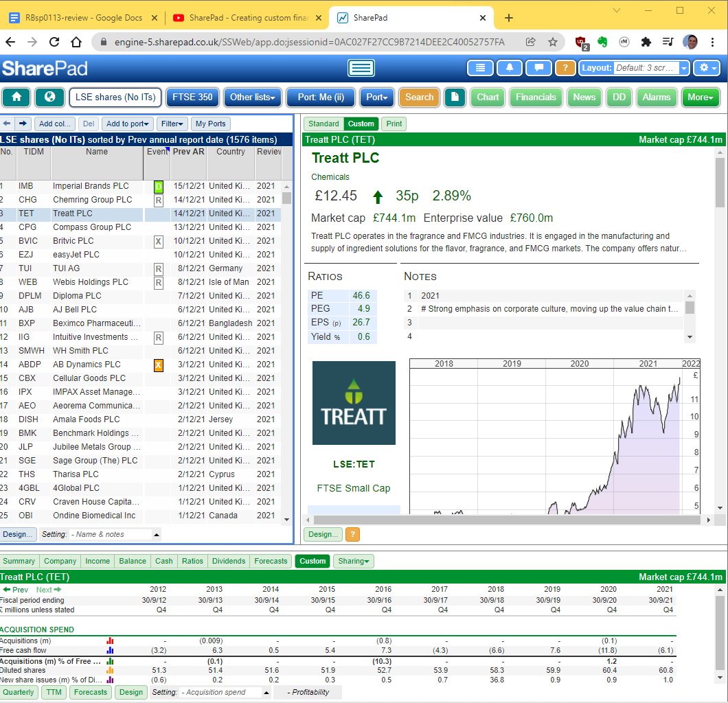Screen dimensions: 728x703
Task: Switch to the Balance tab
Action: (133, 561)
